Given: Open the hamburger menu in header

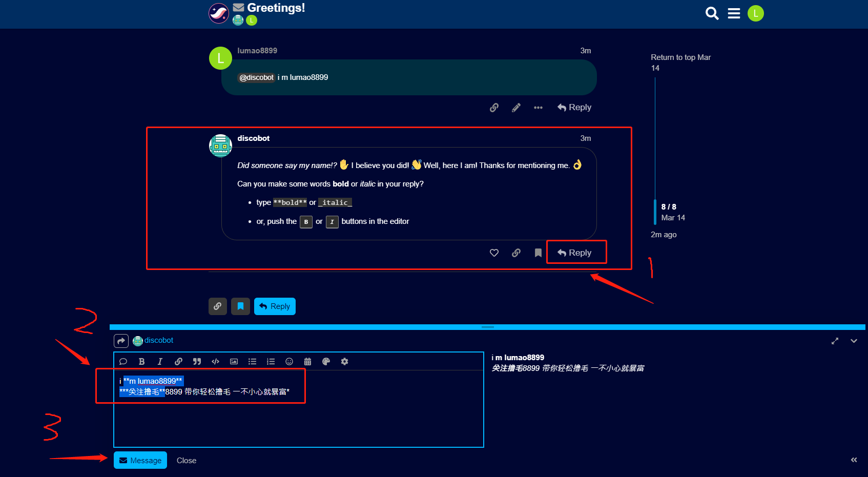Looking at the screenshot, I should click(x=734, y=13).
